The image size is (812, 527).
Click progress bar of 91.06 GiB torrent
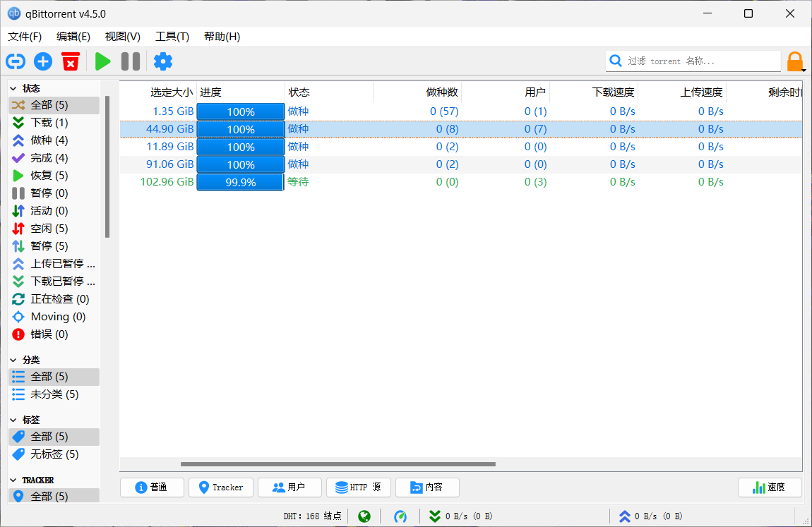click(x=241, y=164)
